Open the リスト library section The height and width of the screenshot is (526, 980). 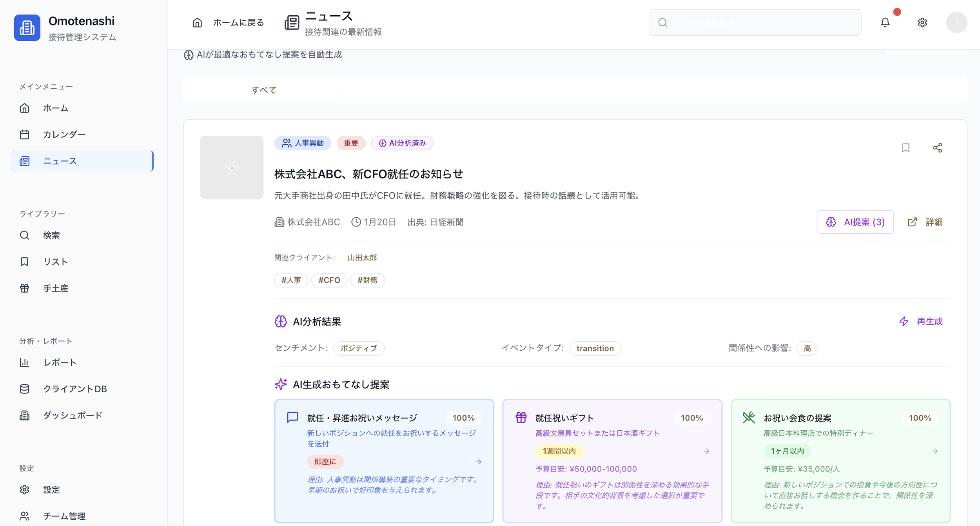tap(55, 262)
